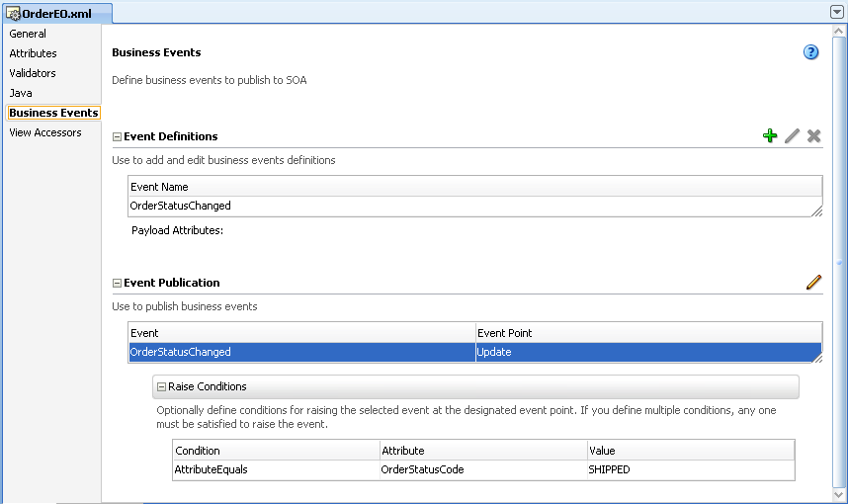Select OrderStatusChanged row in Event Definitions table
This screenshot has height=504, width=848.
[181, 207]
